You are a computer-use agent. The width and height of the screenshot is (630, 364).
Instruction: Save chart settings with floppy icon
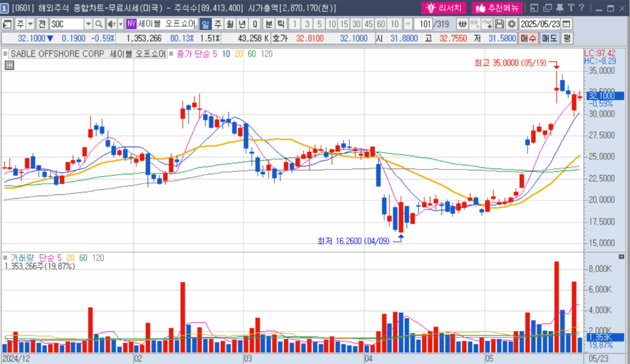499,24
